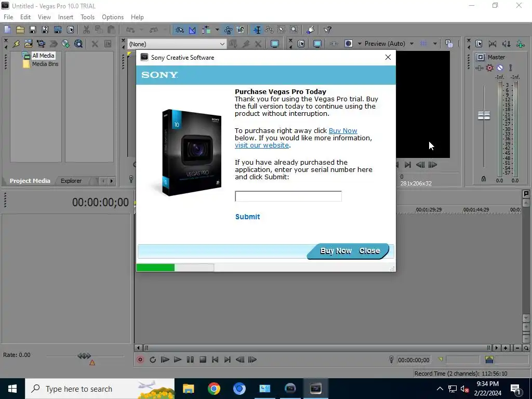Click the timeline zoom in plus button
The height and width of the screenshot is (399, 532).
click(x=506, y=348)
